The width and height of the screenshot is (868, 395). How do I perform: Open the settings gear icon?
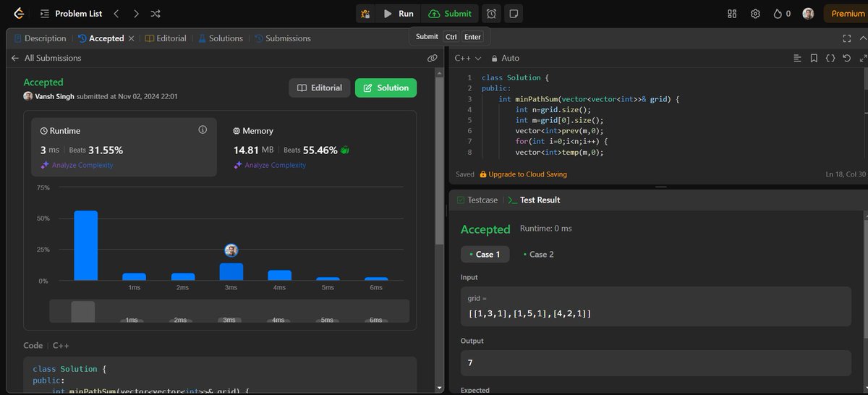[x=755, y=13]
